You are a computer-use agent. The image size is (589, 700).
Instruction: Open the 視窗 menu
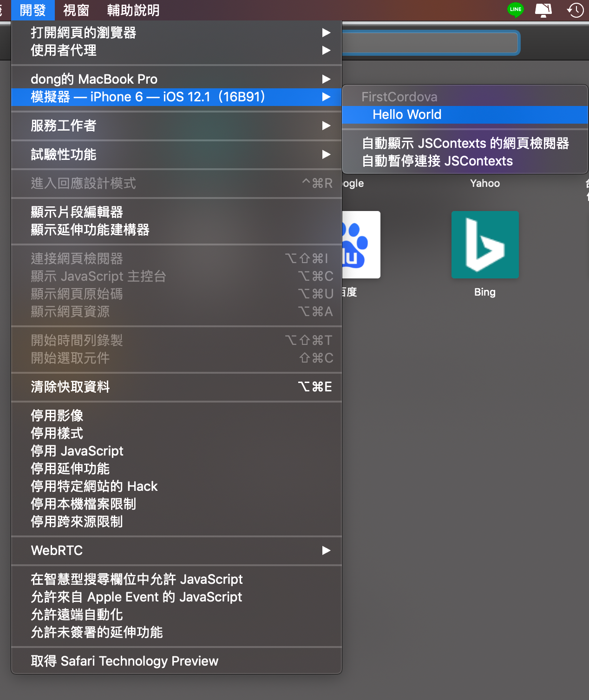tap(75, 10)
